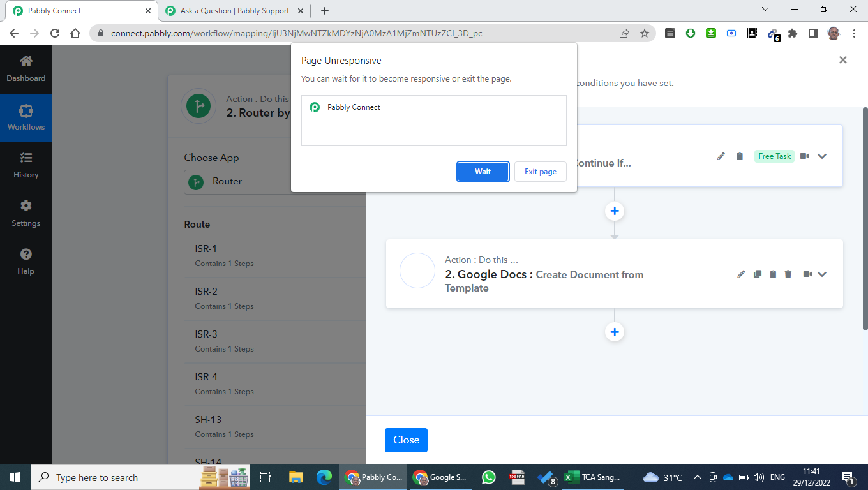Go back with the browser back arrow
The width and height of the screenshot is (868, 490).
(x=14, y=33)
